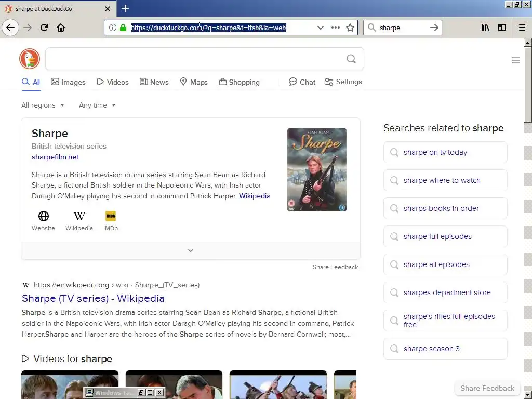Search related: sharpe on tv today
532x399 pixels.
click(445, 152)
